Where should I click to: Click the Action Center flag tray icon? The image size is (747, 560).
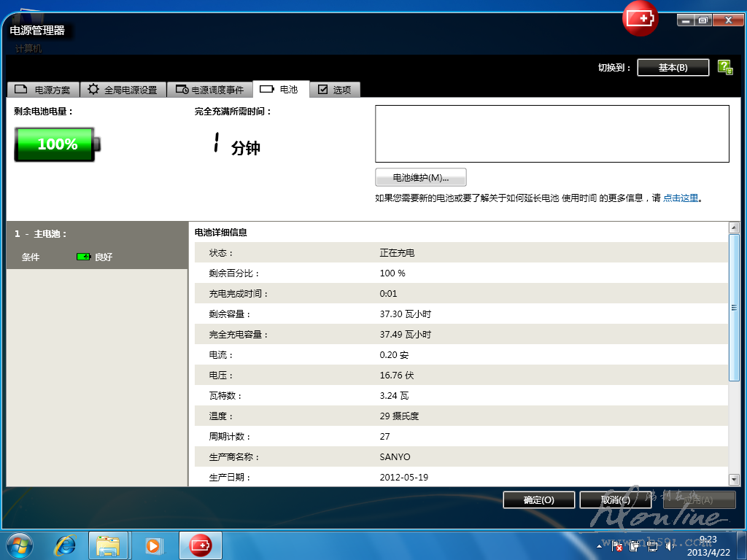coord(616,546)
